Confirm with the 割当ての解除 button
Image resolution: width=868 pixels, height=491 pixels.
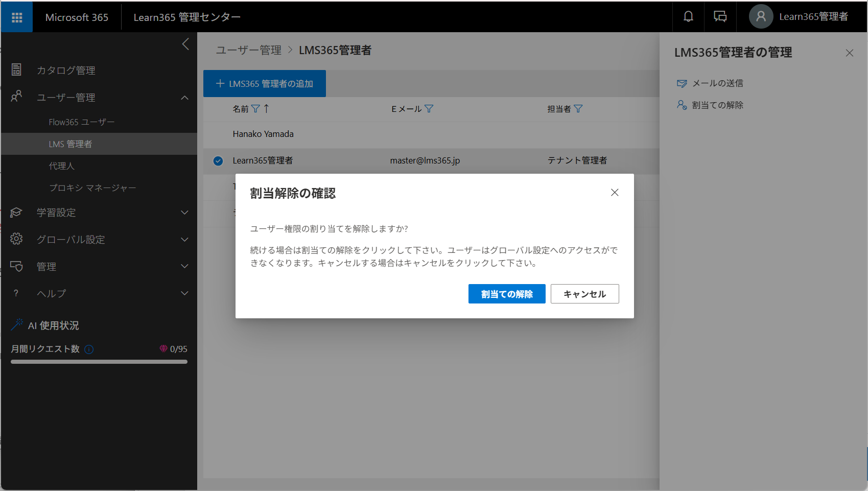(507, 294)
